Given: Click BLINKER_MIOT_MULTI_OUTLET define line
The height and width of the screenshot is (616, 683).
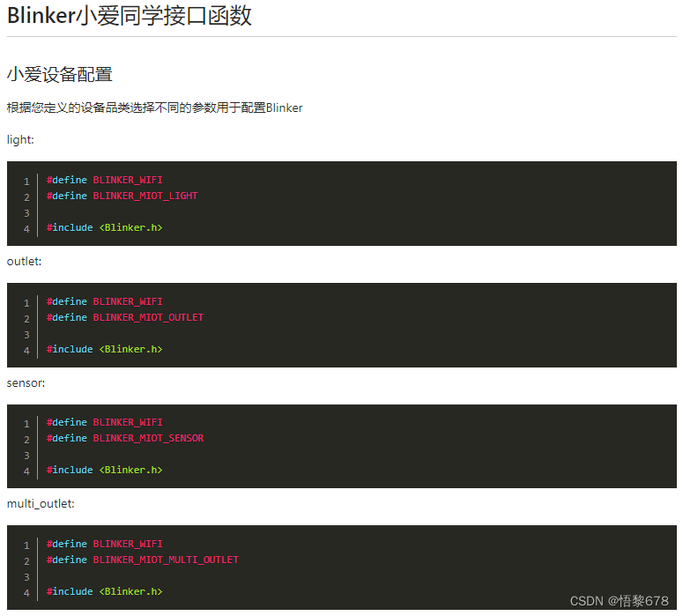Looking at the screenshot, I should (x=143, y=560).
